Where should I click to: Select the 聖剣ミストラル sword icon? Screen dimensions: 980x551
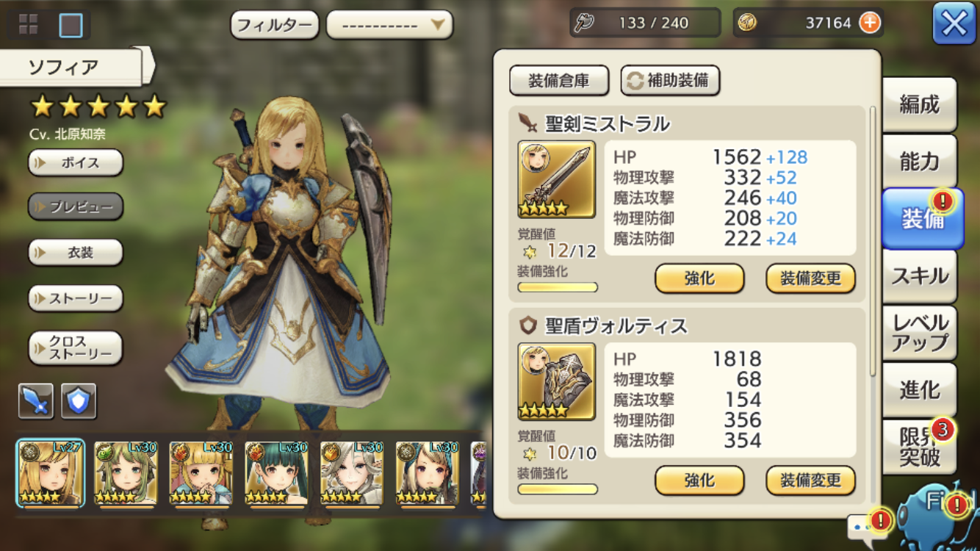(557, 179)
